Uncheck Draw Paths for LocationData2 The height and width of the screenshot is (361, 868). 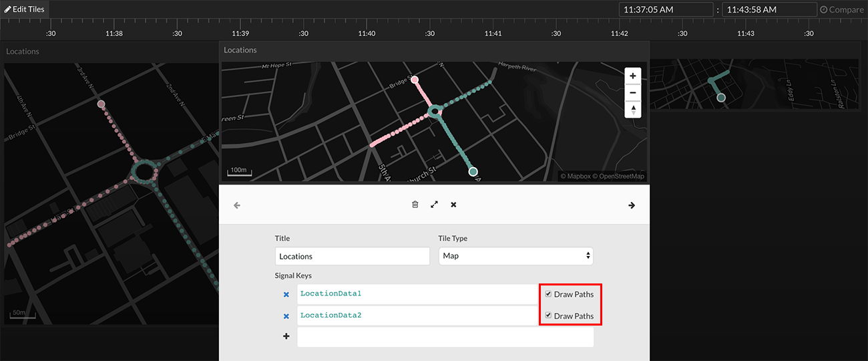tap(548, 316)
